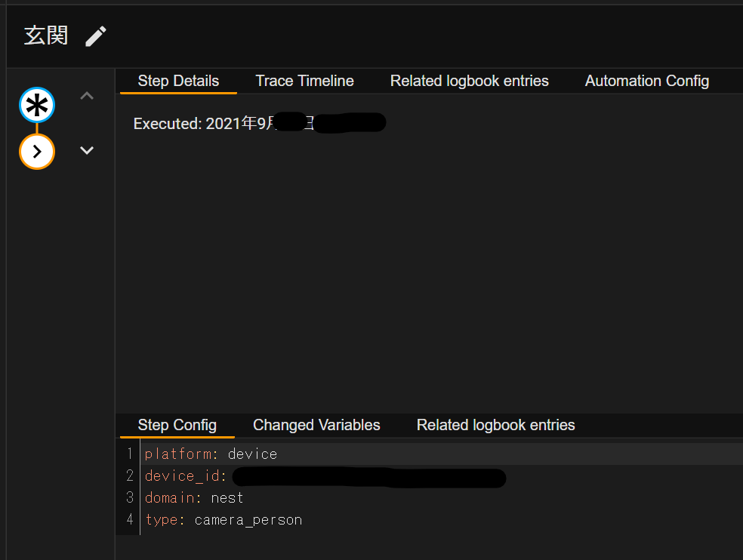Click the 'Executed: 2021年9月' timestamp text

coord(205,124)
